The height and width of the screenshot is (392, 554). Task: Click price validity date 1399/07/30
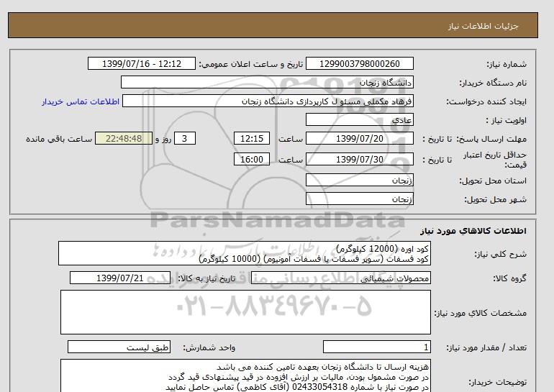pyautogui.click(x=359, y=159)
